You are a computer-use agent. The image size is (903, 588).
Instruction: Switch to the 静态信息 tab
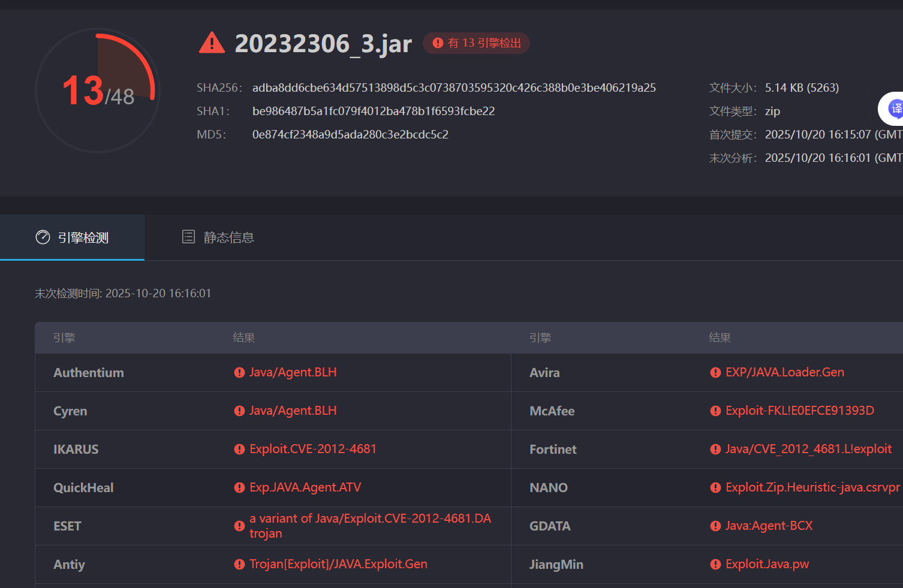click(218, 237)
